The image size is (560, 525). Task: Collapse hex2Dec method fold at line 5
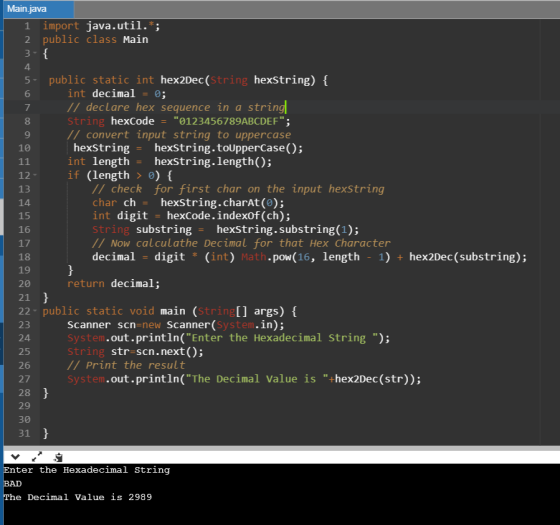tap(35, 80)
